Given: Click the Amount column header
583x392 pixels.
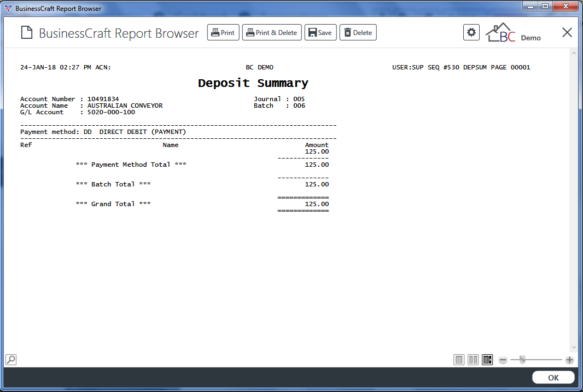Looking at the screenshot, I should coord(317,145).
